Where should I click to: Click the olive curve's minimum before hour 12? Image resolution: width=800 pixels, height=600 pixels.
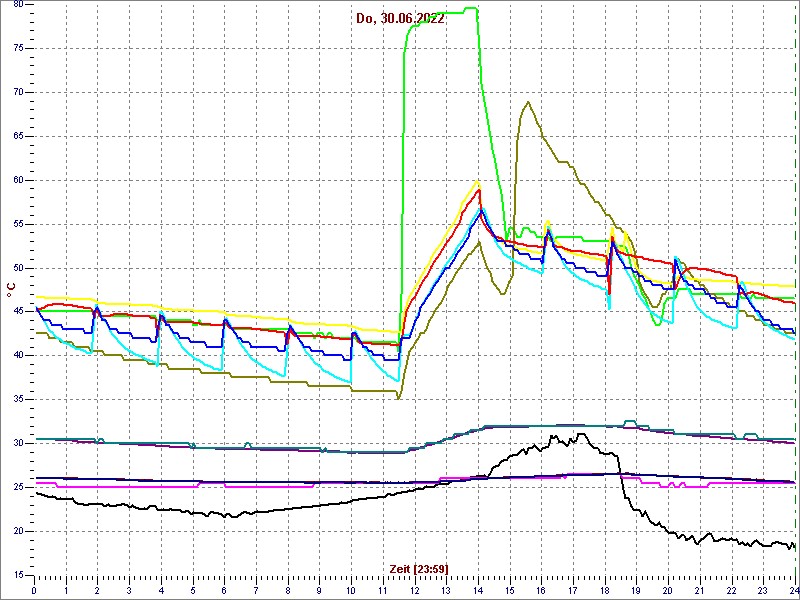tap(398, 398)
